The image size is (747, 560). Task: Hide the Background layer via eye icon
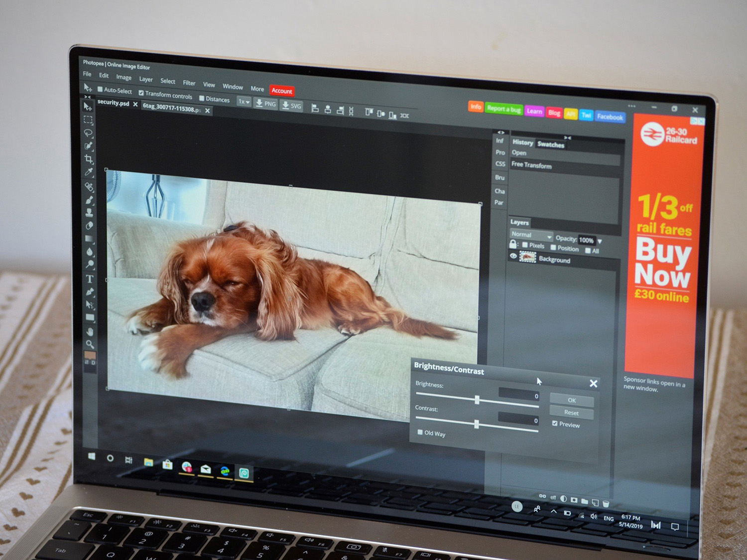pyautogui.click(x=513, y=256)
